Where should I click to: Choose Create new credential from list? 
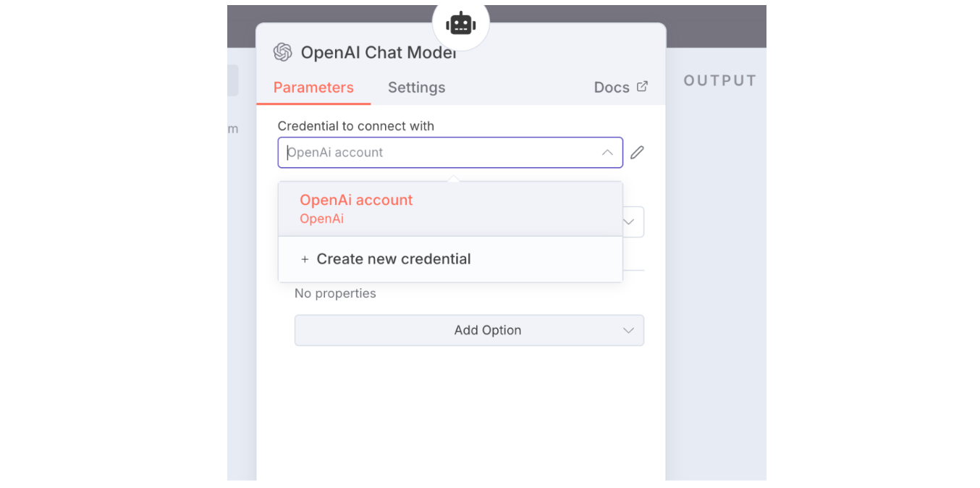pos(394,259)
